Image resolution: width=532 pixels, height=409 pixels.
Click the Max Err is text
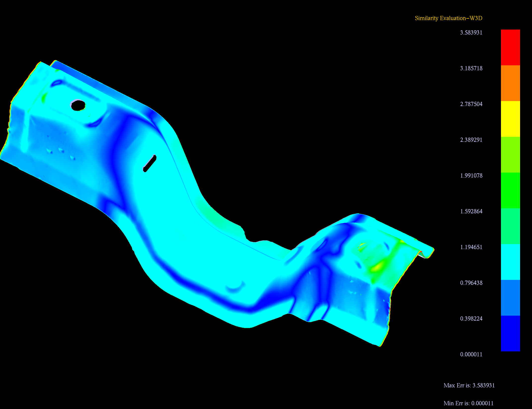click(469, 385)
